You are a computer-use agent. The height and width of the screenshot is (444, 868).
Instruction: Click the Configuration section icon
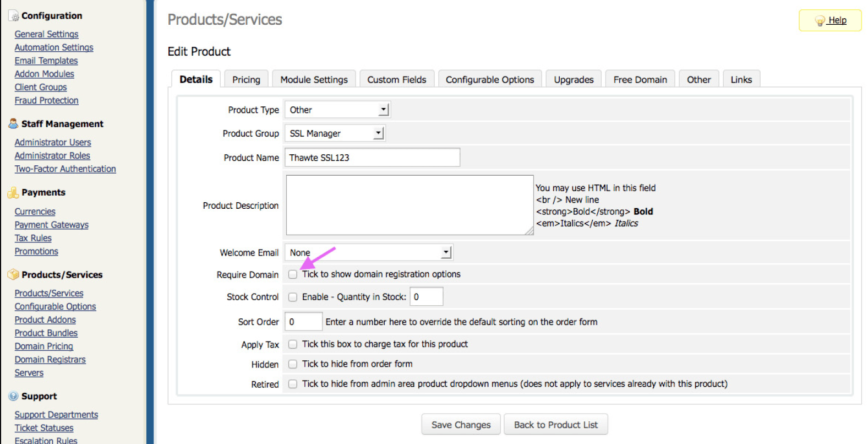coord(13,16)
